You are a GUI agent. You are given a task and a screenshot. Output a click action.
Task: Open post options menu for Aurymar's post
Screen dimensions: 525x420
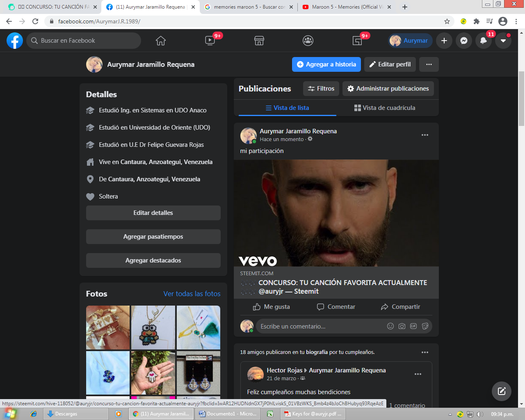425,135
